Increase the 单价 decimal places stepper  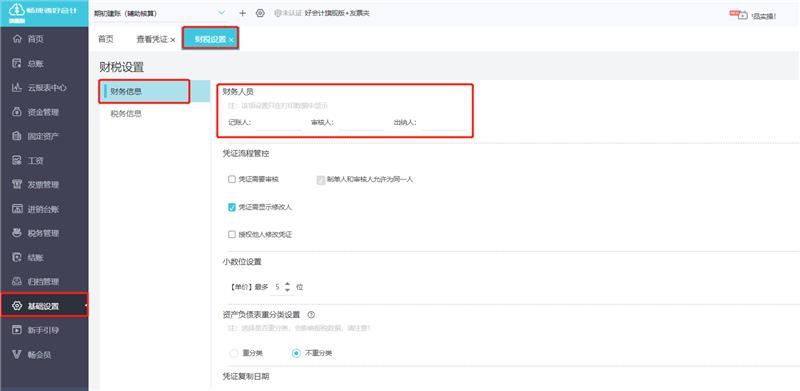coord(287,283)
